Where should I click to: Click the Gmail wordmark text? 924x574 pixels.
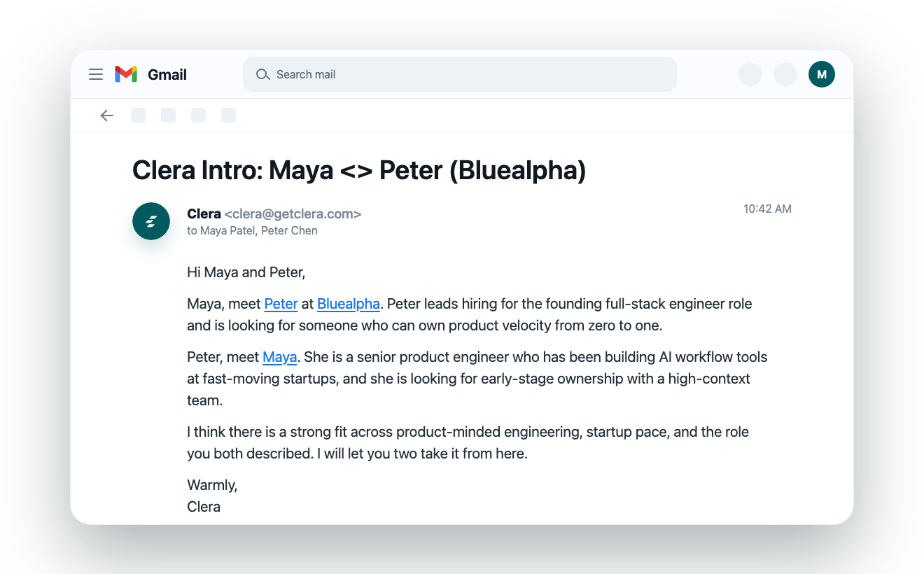click(x=167, y=74)
